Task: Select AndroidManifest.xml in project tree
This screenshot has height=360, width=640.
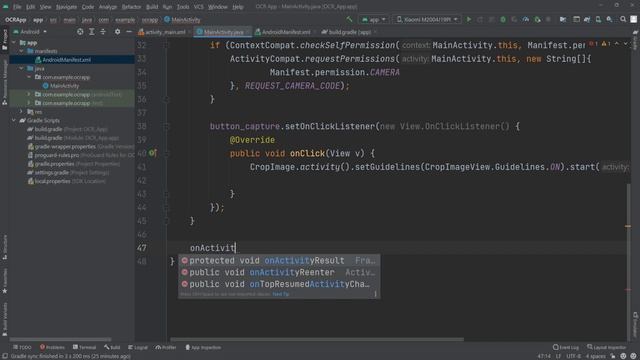Action: (67, 60)
